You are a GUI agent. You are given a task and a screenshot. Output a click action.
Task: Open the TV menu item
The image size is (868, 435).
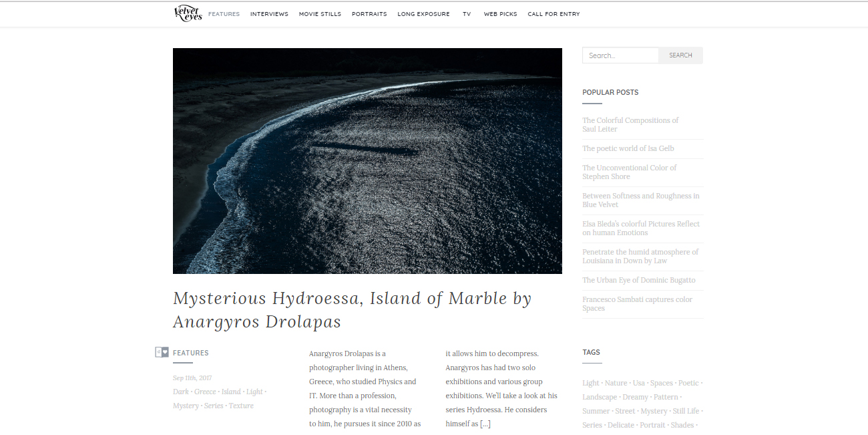pos(467,14)
